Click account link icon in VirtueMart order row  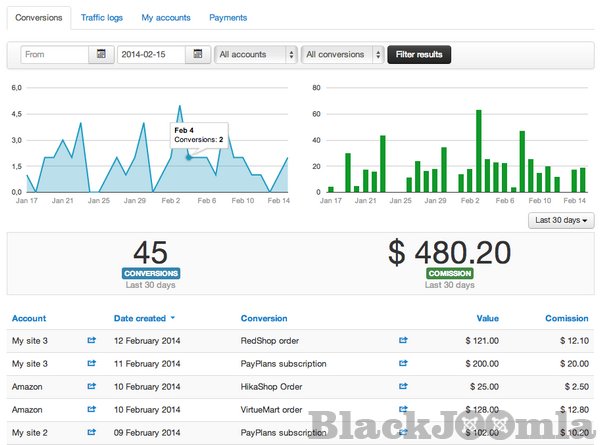pos(92,409)
